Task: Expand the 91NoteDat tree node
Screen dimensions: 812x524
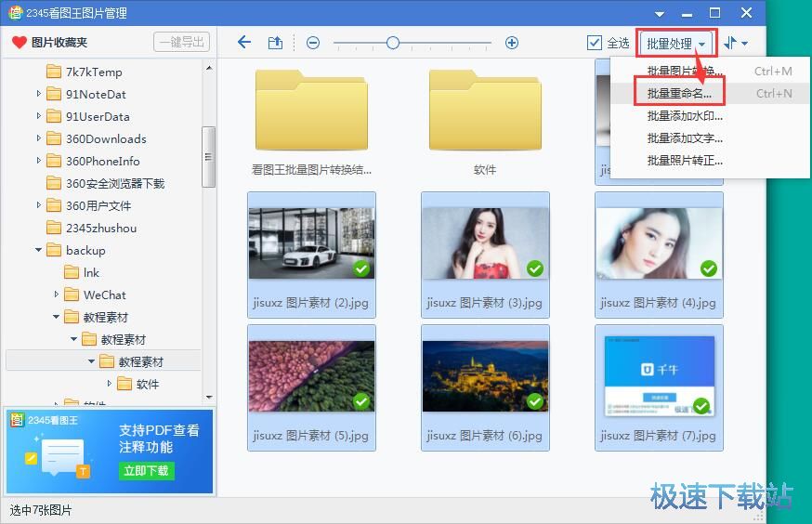Action: click(x=39, y=94)
